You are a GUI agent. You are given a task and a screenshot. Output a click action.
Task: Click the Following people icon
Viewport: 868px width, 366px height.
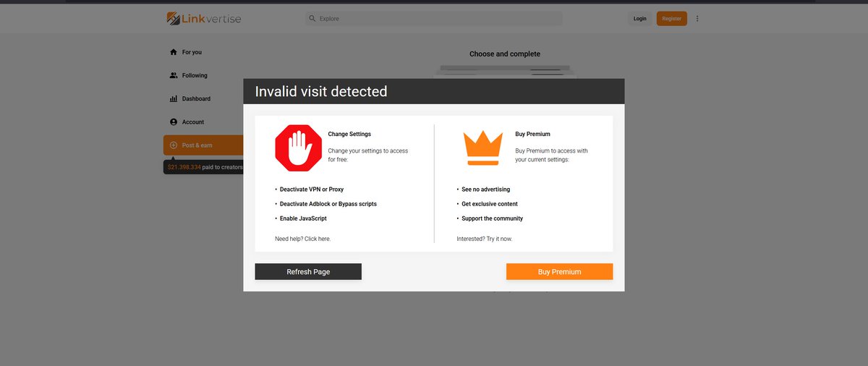click(174, 75)
